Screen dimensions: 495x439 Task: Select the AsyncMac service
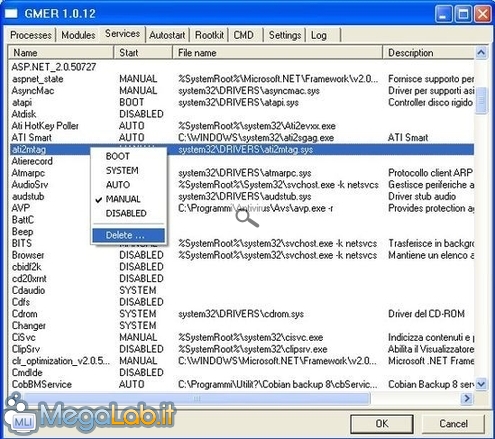point(33,91)
